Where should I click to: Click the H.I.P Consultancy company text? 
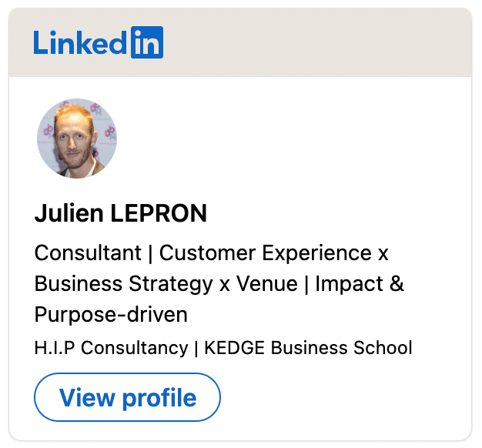coord(111,348)
